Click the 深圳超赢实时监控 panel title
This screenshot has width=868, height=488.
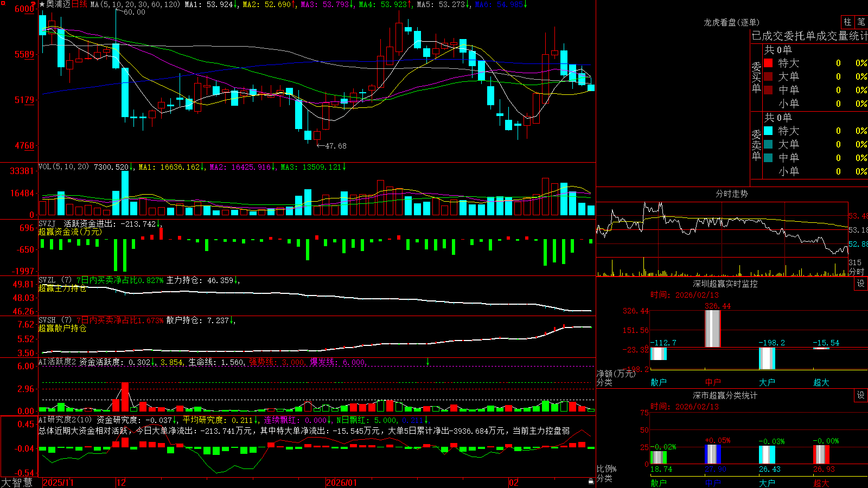pos(725,284)
